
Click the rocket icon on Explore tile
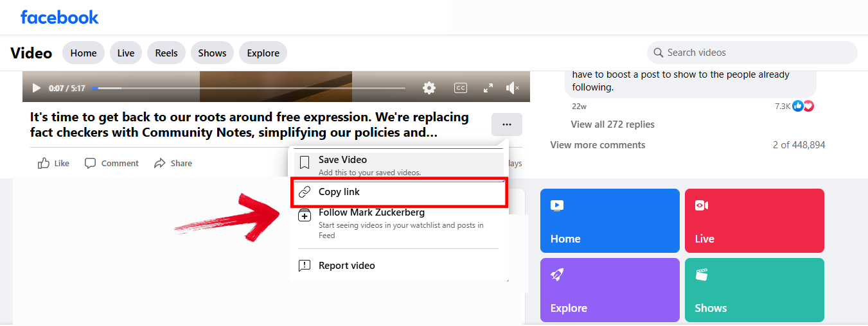557,275
